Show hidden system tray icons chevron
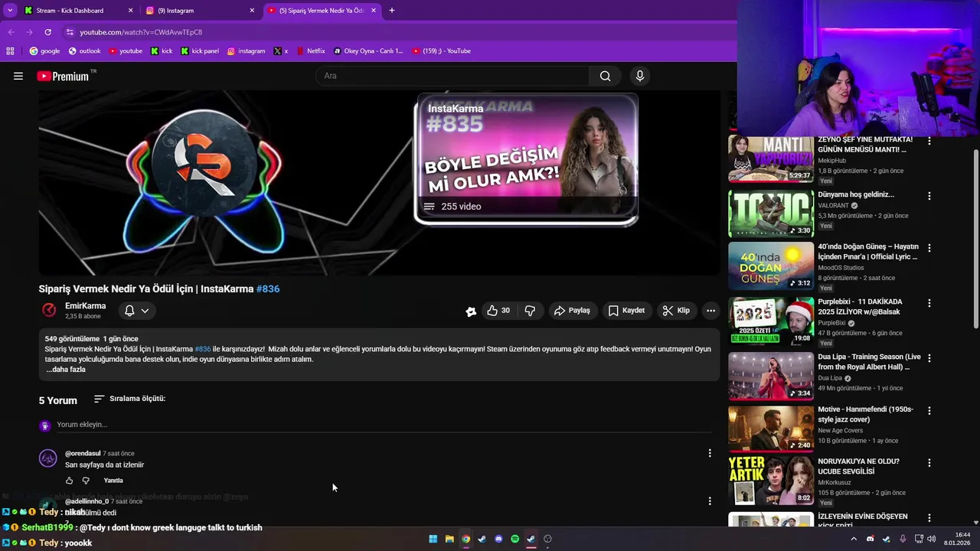Image resolution: width=980 pixels, height=551 pixels. coord(854,539)
